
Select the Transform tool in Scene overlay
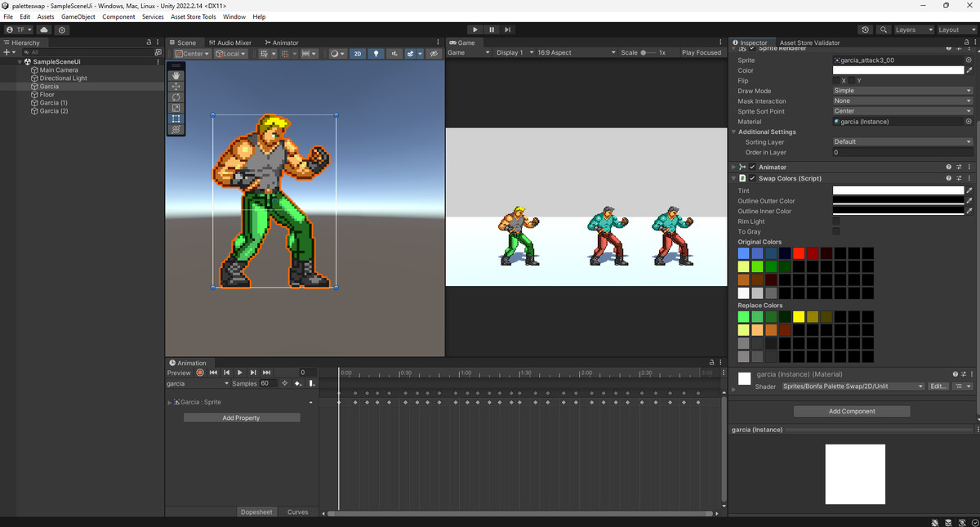point(176,129)
